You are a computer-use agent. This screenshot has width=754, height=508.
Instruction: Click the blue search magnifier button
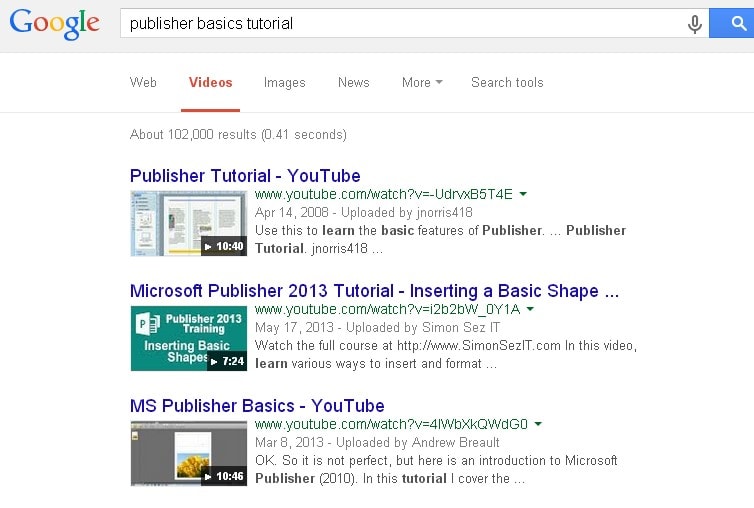[732, 23]
